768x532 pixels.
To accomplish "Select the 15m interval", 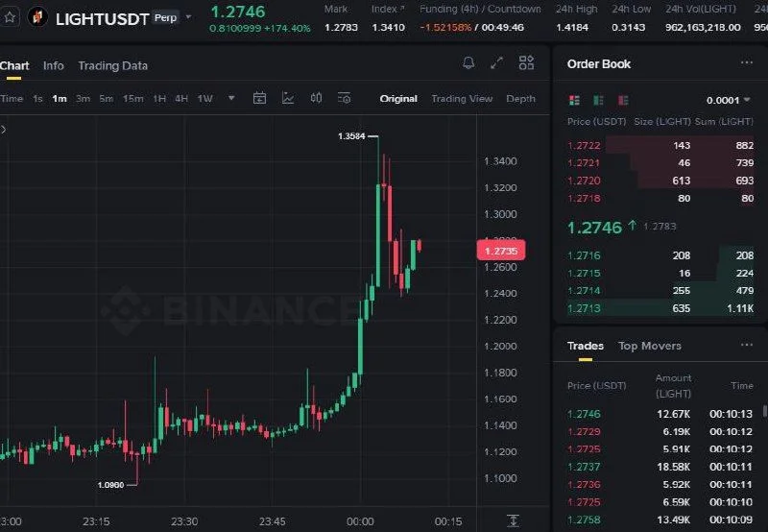I will (x=132, y=99).
